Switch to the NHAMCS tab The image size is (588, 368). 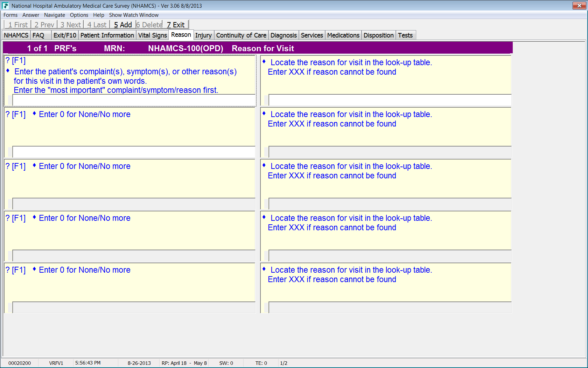point(16,35)
